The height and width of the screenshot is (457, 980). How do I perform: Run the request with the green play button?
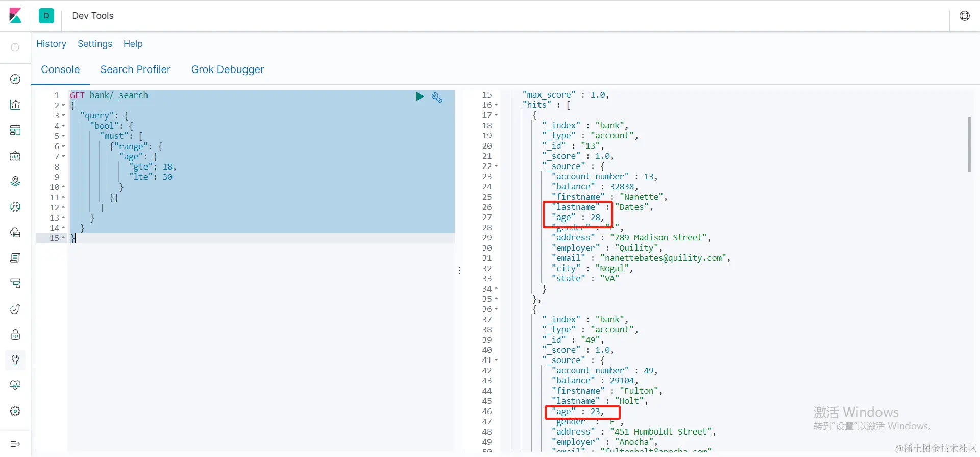(x=420, y=97)
